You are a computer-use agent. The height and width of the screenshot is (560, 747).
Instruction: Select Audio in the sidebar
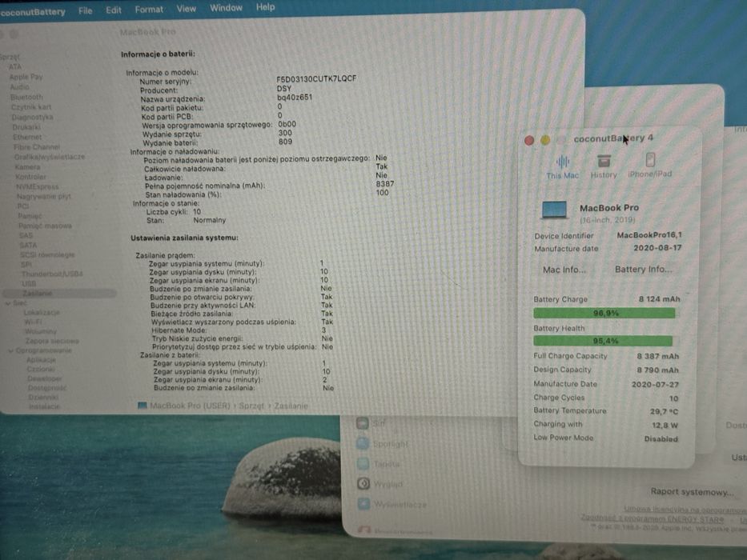tap(19, 87)
